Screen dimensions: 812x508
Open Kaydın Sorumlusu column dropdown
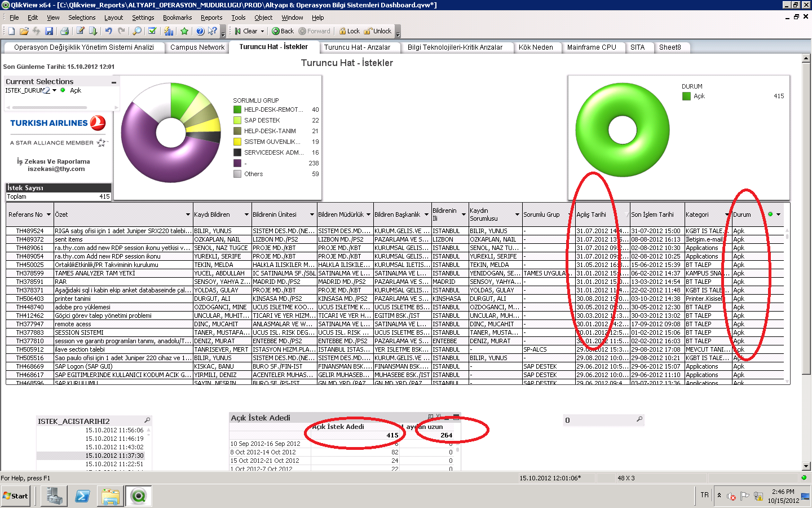[517, 214]
